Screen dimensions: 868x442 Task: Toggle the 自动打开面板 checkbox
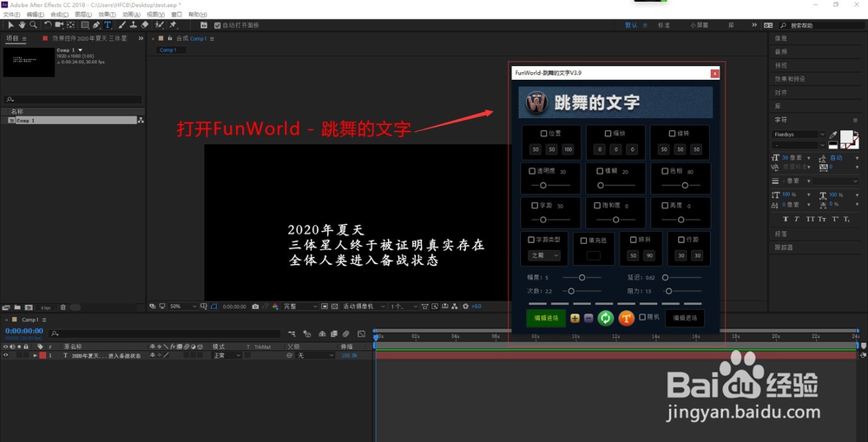pyautogui.click(x=218, y=25)
